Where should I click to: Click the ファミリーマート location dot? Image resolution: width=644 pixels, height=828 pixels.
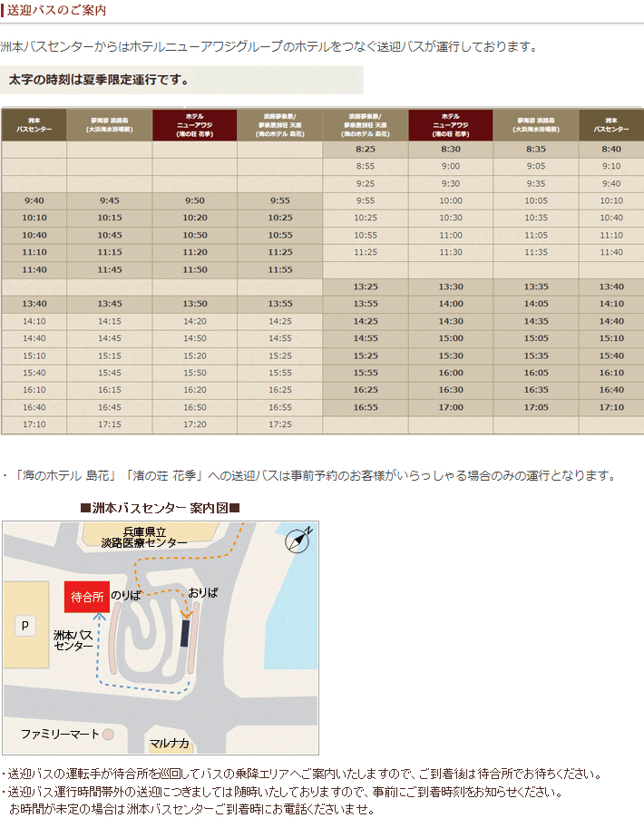[108, 734]
